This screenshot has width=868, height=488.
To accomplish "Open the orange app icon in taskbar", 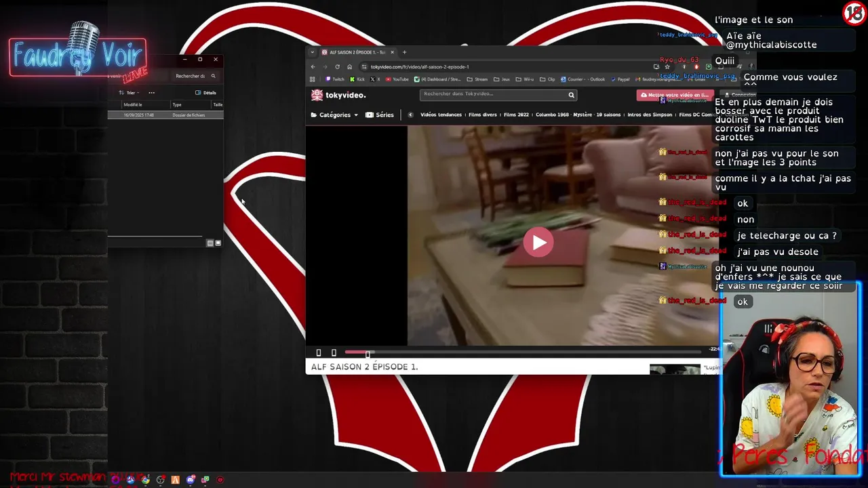I will coord(176,480).
